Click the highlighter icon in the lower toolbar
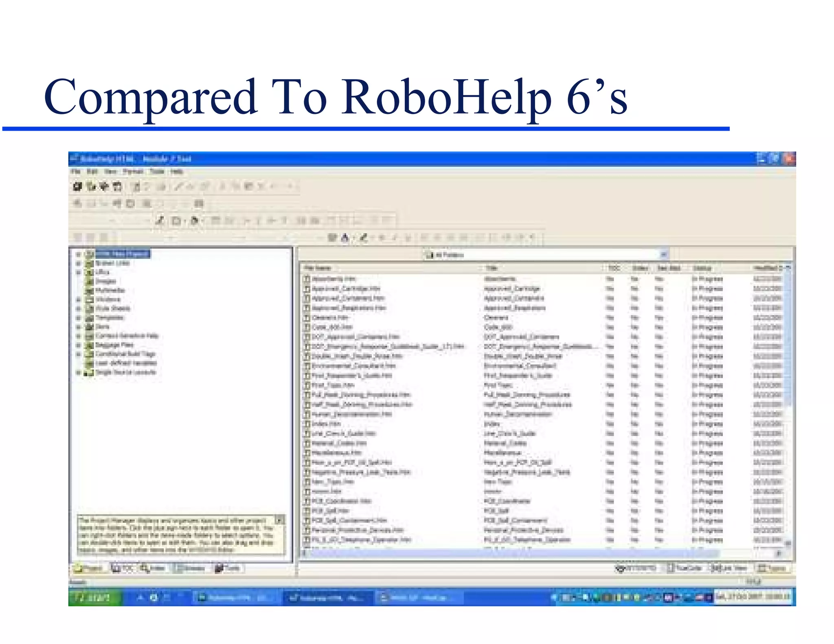This screenshot has height=644, width=834. [x=363, y=238]
